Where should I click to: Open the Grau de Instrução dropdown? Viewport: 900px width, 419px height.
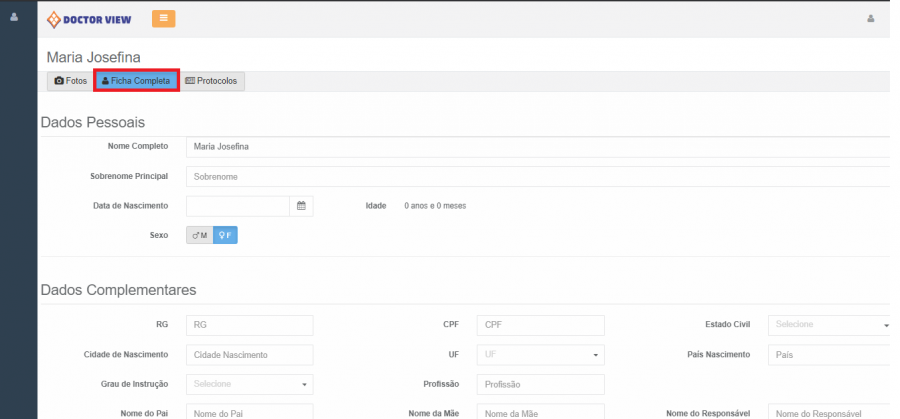tap(249, 384)
